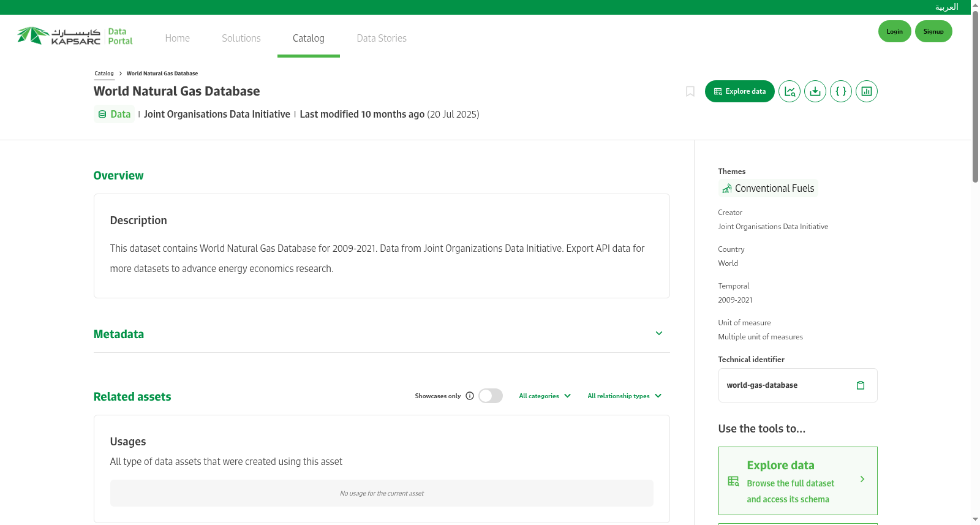Open the API curly braces icon

point(841,91)
